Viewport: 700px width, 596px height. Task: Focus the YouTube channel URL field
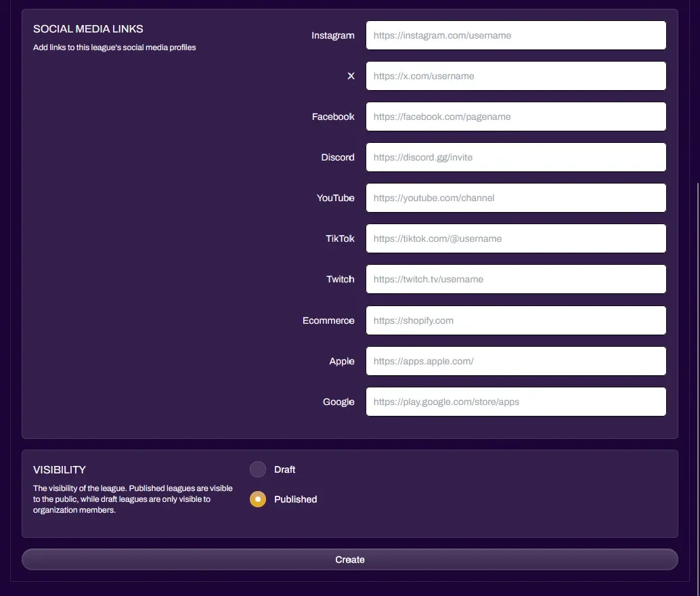[x=516, y=198]
